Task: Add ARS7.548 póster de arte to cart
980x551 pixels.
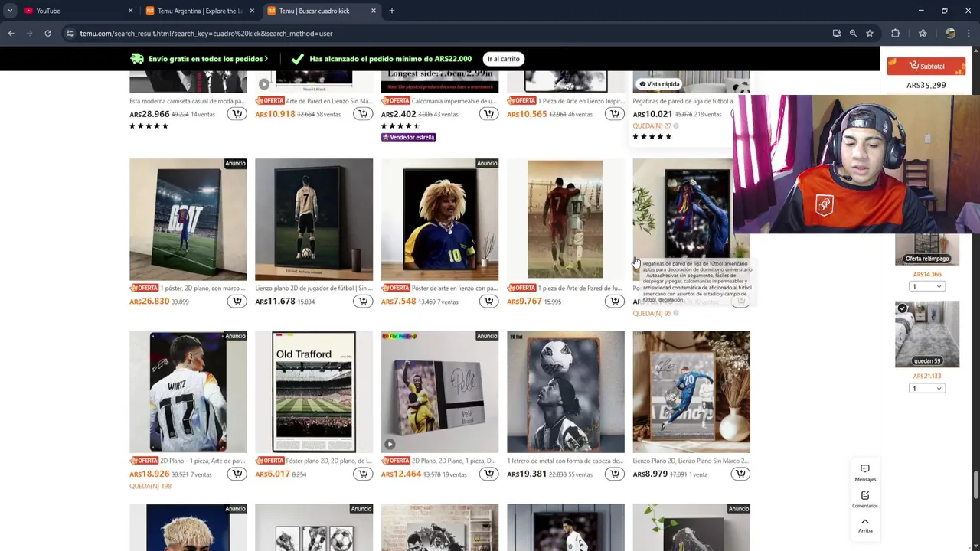Action: pos(488,302)
